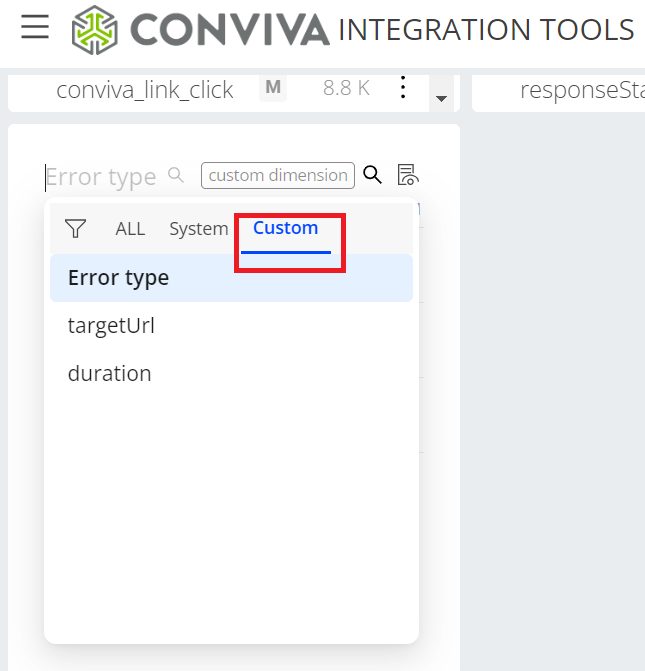Open the hamburger navigation menu

coord(35,27)
